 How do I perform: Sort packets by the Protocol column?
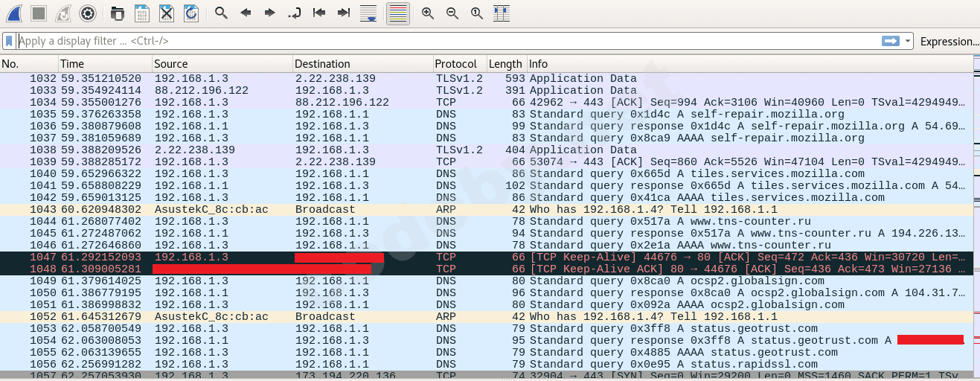click(455, 64)
